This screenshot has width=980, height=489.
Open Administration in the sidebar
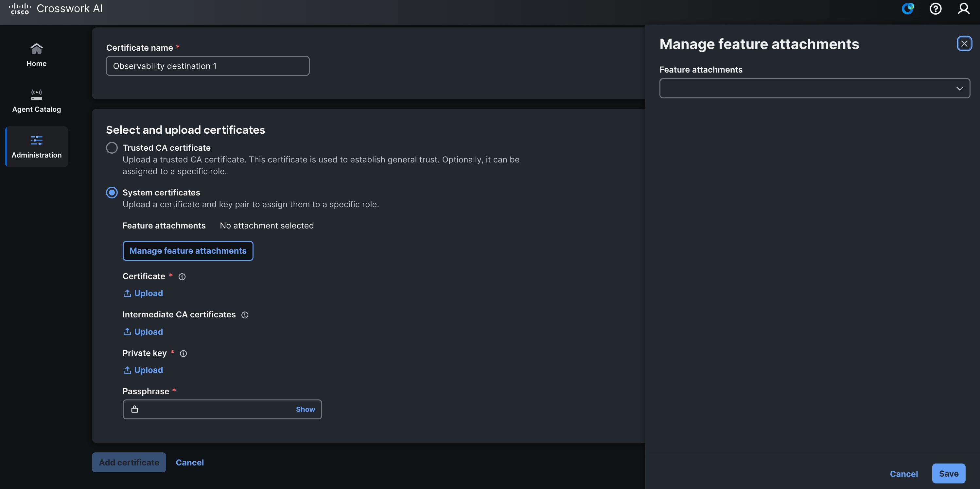[x=37, y=147]
